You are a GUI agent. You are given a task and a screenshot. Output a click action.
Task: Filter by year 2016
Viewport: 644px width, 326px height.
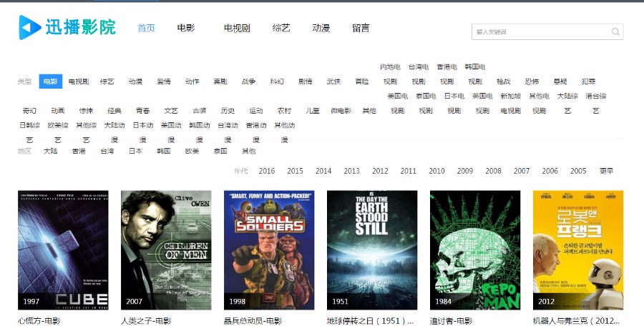click(x=267, y=171)
